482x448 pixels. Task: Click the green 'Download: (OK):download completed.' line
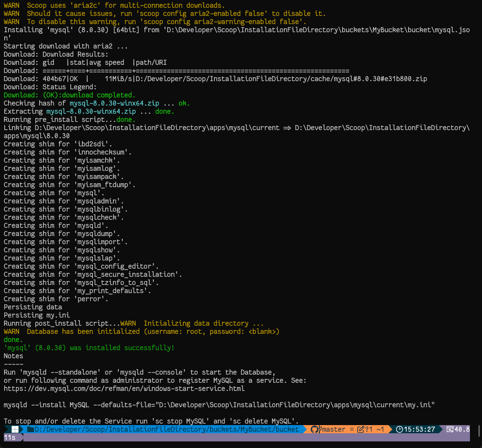pos(70,95)
